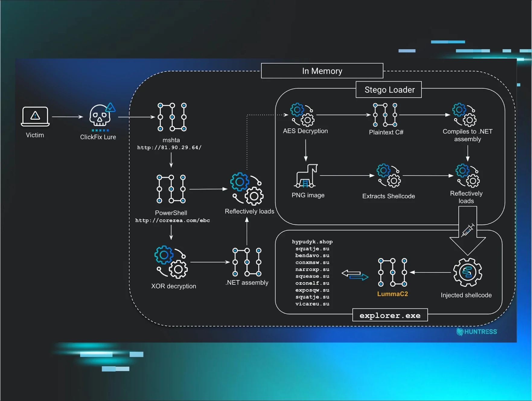Click the Victim laptop warning icon
The image size is (532, 401).
(35, 116)
